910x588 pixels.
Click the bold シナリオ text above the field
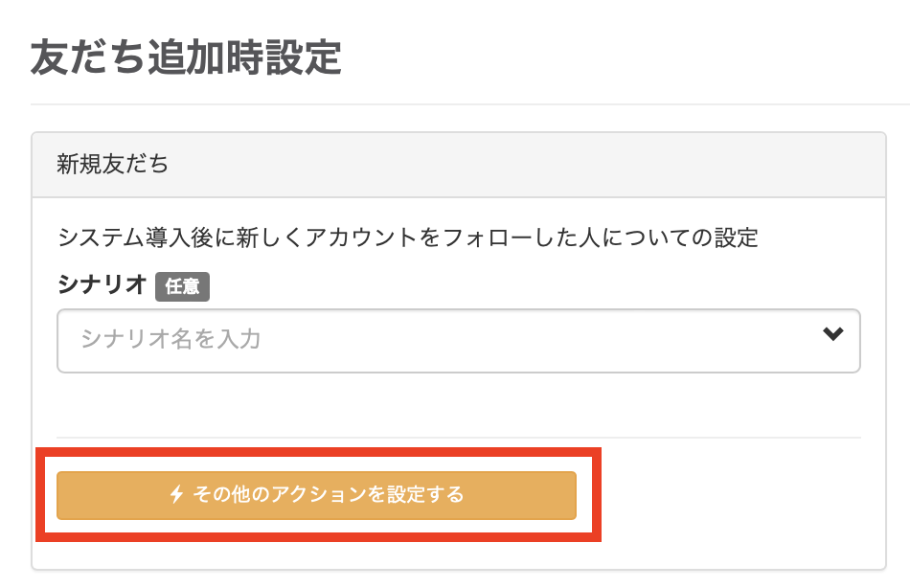[102, 284]
